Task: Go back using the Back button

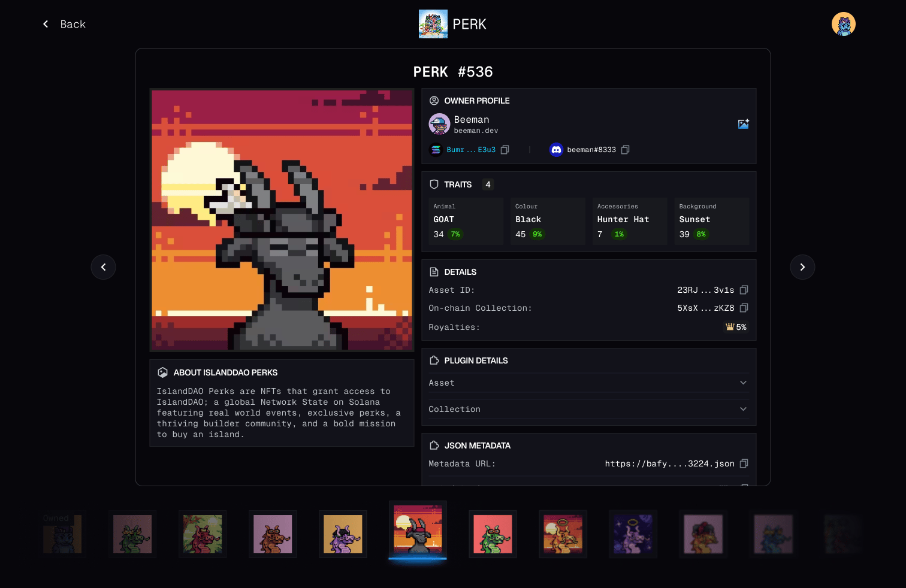Action: click(x=64, y=24)
